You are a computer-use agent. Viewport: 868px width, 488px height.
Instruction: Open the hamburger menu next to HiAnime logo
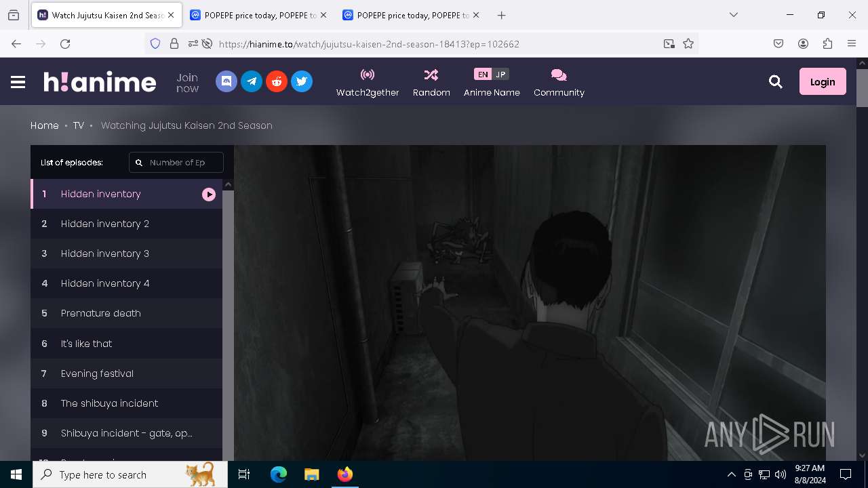[18, 82]
